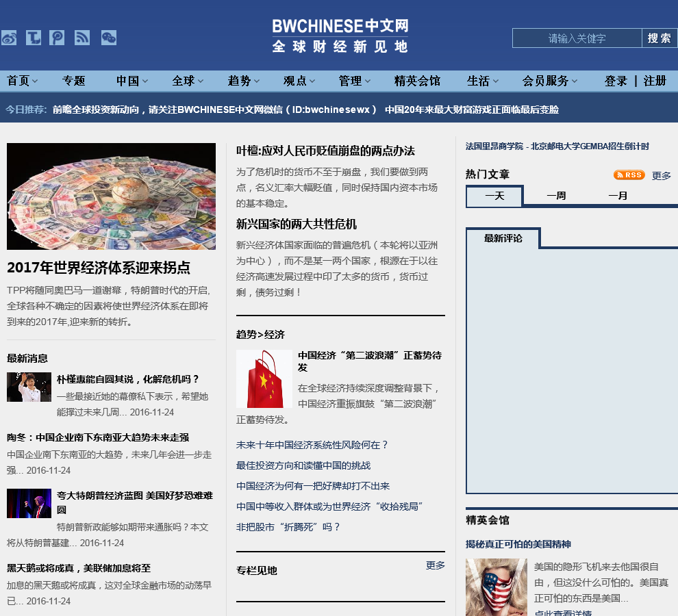The image size is (678, 616).
Task: Click the 注册 register link
Action: click(655, 81)
